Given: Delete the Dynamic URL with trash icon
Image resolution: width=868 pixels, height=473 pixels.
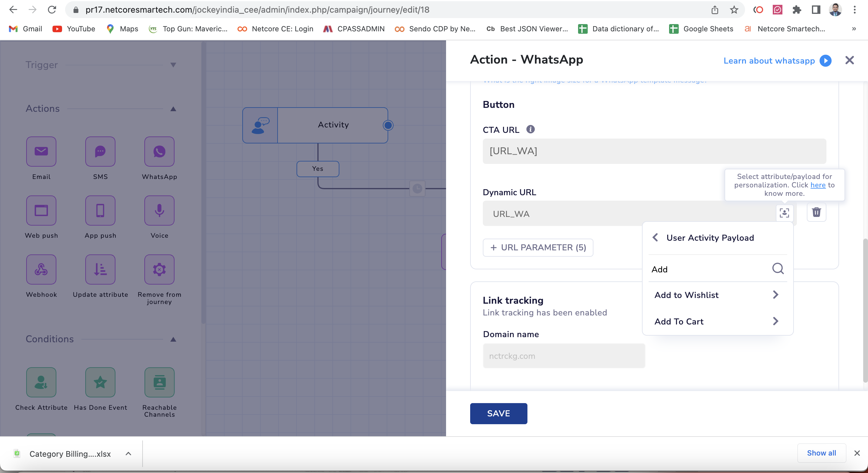Looking at the screenshot, I should (x=816, y=212).
